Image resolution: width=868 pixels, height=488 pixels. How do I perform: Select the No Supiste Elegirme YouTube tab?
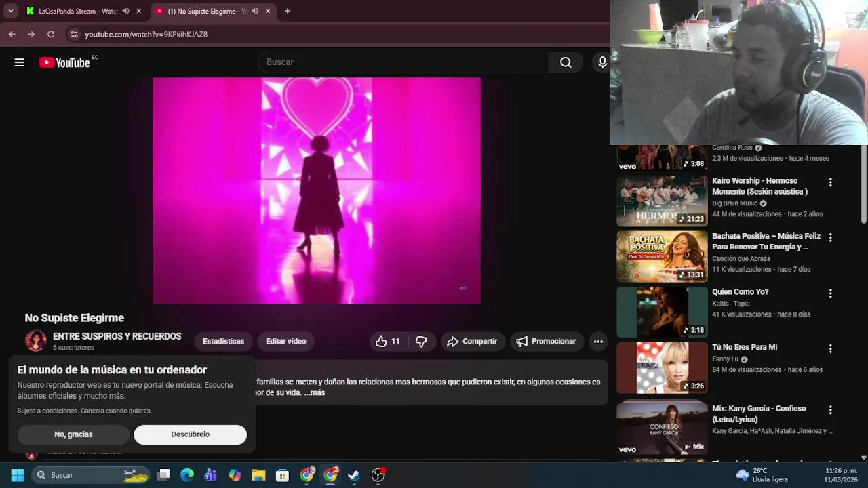[207, 11]
